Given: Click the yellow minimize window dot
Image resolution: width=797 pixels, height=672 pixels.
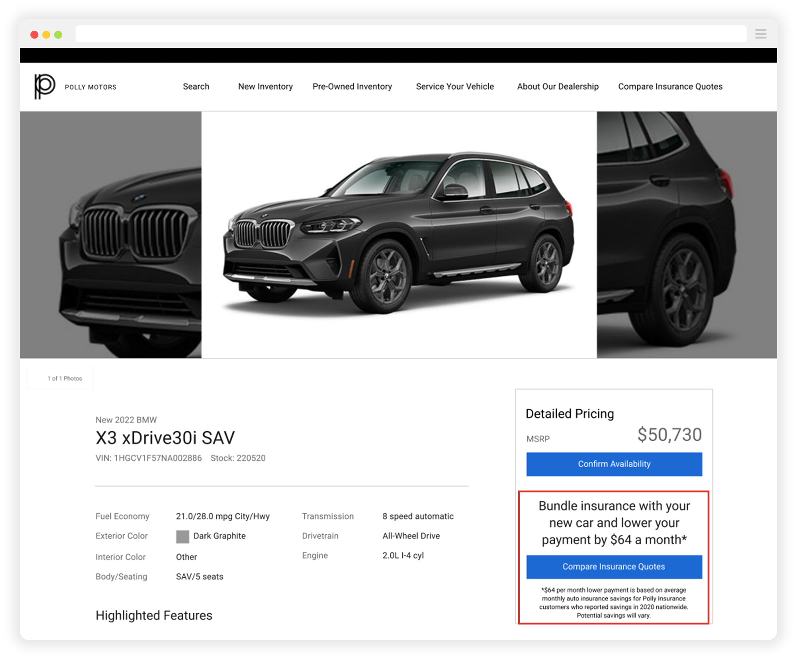Looking at the screenshot, I should click(x=46, y=35).
